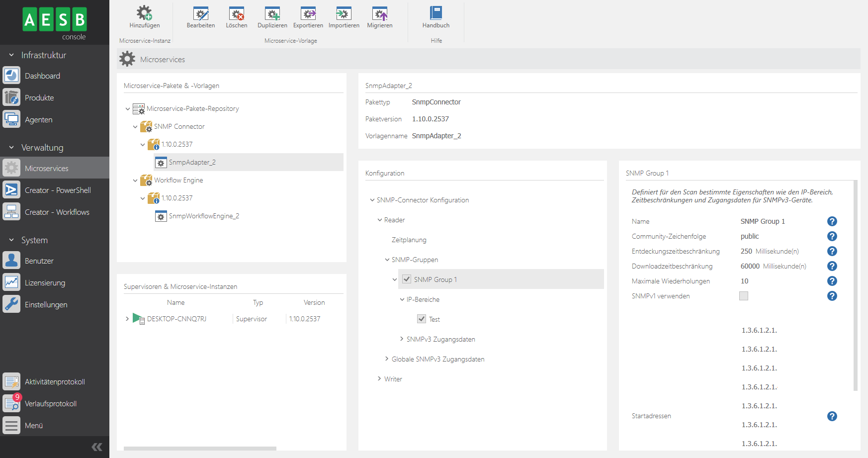Click help icon next to Community-Zeichenfolge
The width and height of the screenshot is (868, 458).
tap(832, 236)
